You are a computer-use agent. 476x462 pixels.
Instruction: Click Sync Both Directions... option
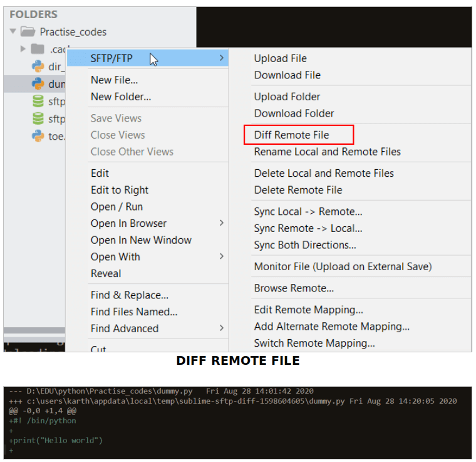point(304,244)
